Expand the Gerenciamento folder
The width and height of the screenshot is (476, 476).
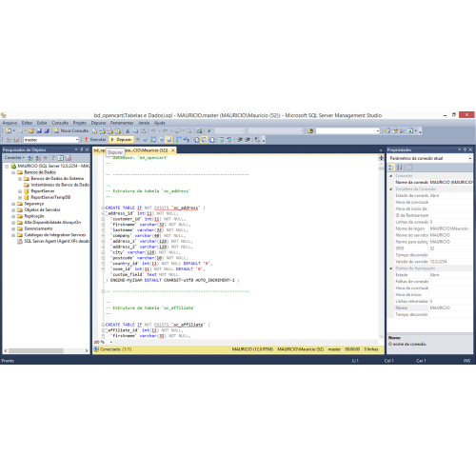click(13, 228)
